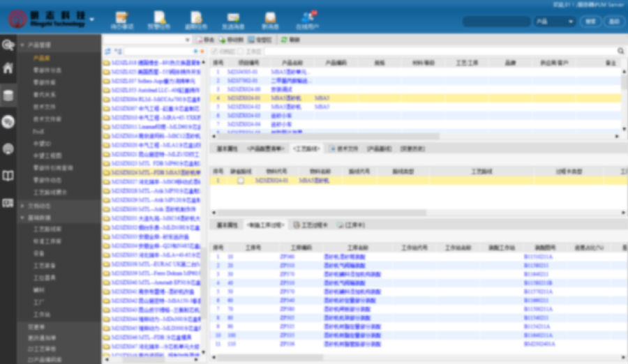Click the monitor-shaped toolbar icon

click(251, 40)
